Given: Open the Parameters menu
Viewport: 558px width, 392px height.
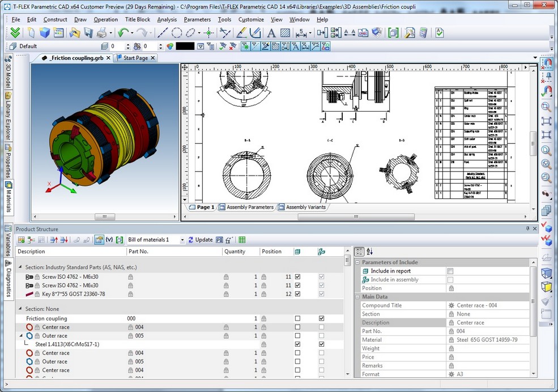Looking at the screenshot, I should (197, 19).
